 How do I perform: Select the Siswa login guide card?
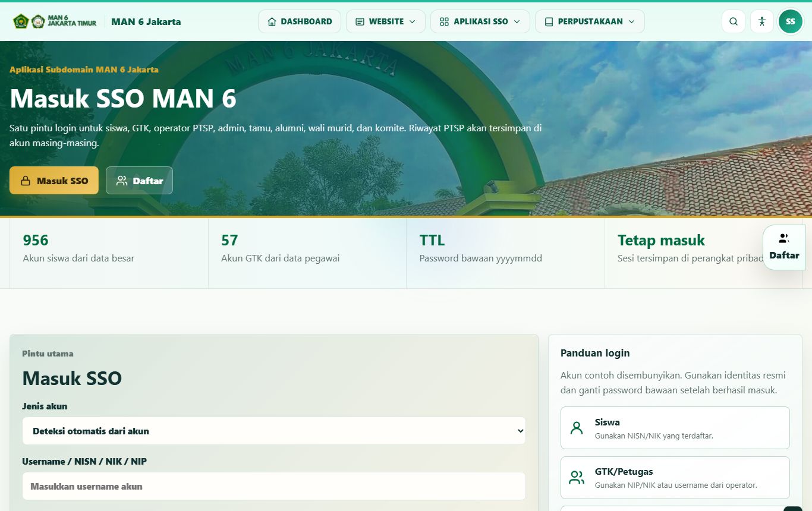[x=675, y=428]
